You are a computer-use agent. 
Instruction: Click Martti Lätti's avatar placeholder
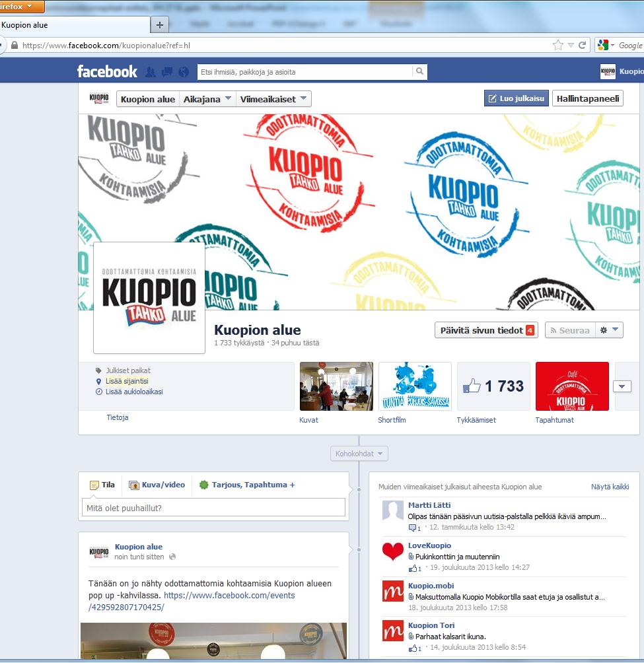[x=393, y=511]
